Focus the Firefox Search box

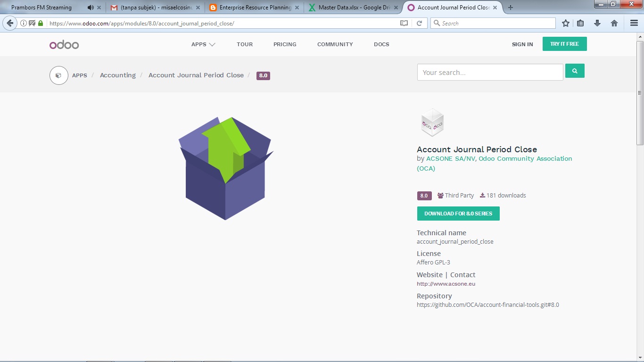pyautogui.click(x=493, y=23)
